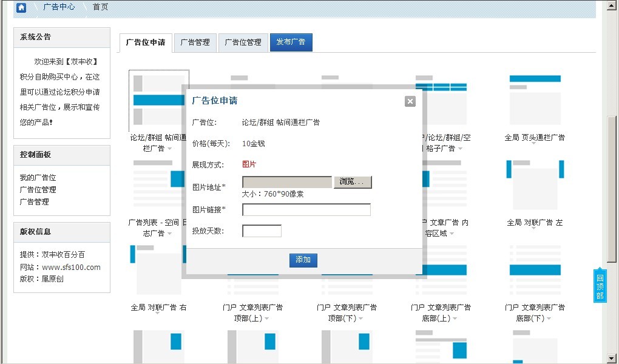Switch to the 广告位管理 tab
The image size is (619, 364).
pos(243,42)
